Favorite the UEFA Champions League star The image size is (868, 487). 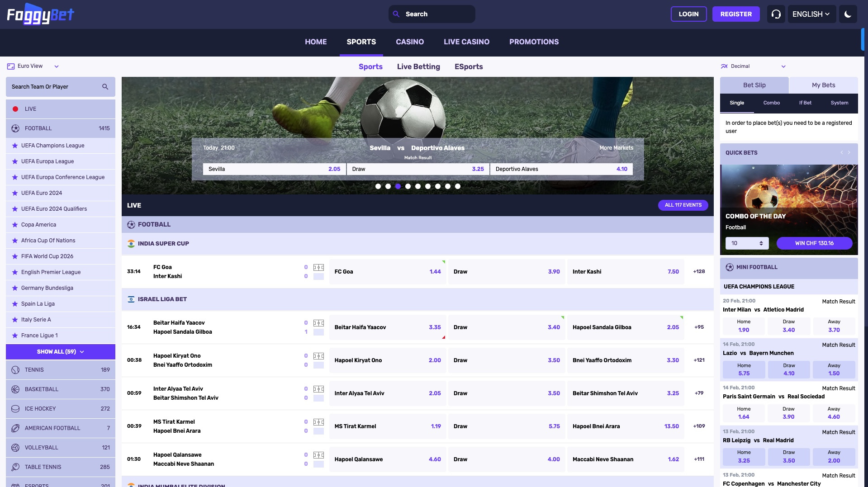(14, 145)
